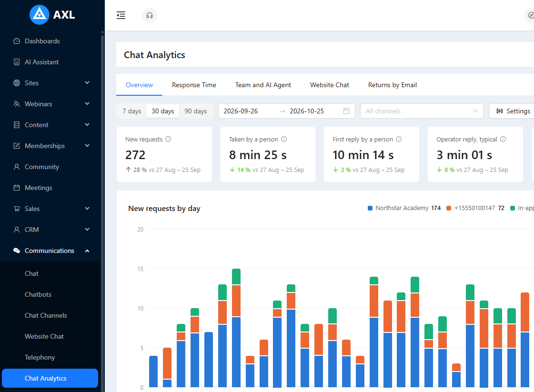Expand the CRM menu chevron
The width and height of the screenshot is (534, 392).
click(x=87, y=229)
